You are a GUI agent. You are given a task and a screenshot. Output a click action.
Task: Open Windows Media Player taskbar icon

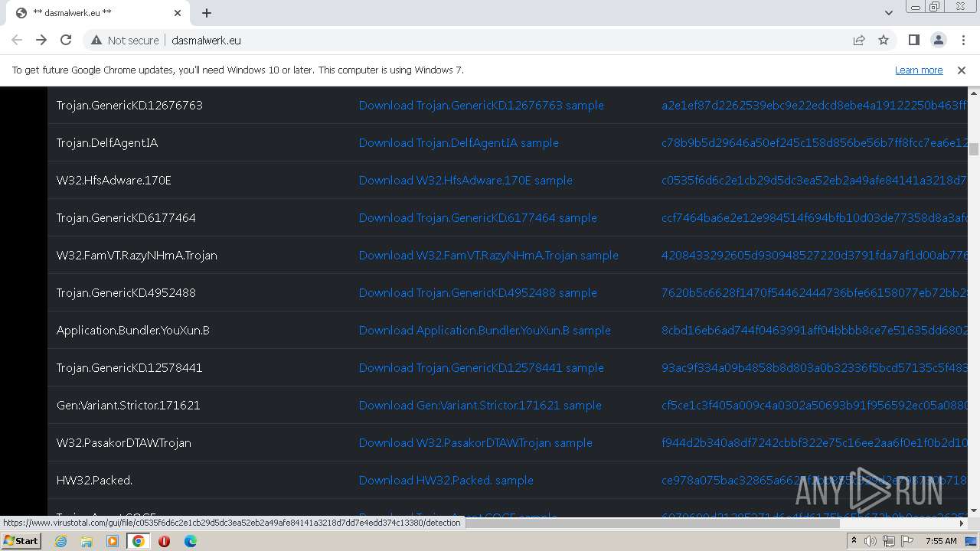[x=113, y=541]
